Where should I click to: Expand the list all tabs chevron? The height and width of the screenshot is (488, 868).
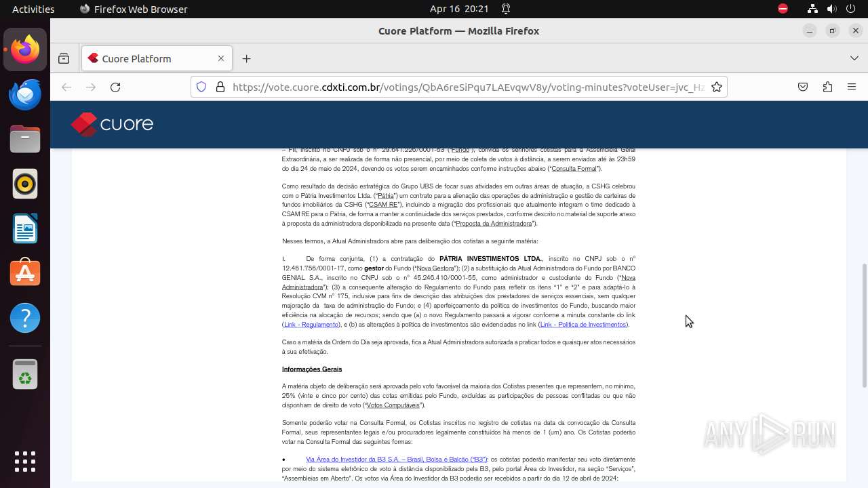coord(854,58)
